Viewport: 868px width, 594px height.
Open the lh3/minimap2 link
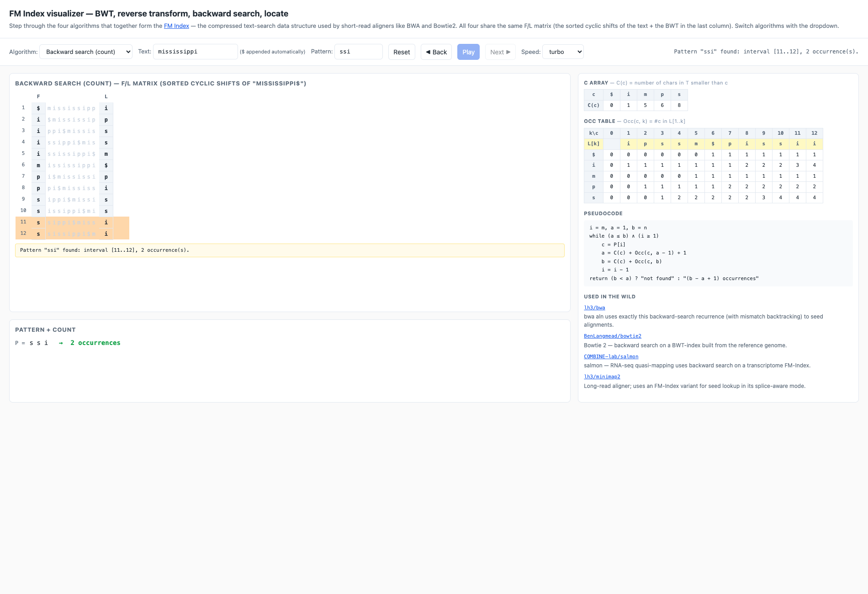point(602,377)
